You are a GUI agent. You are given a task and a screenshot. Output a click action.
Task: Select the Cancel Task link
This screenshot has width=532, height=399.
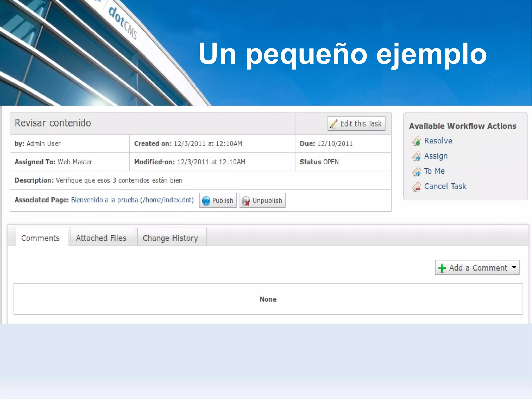pos(445,186)
